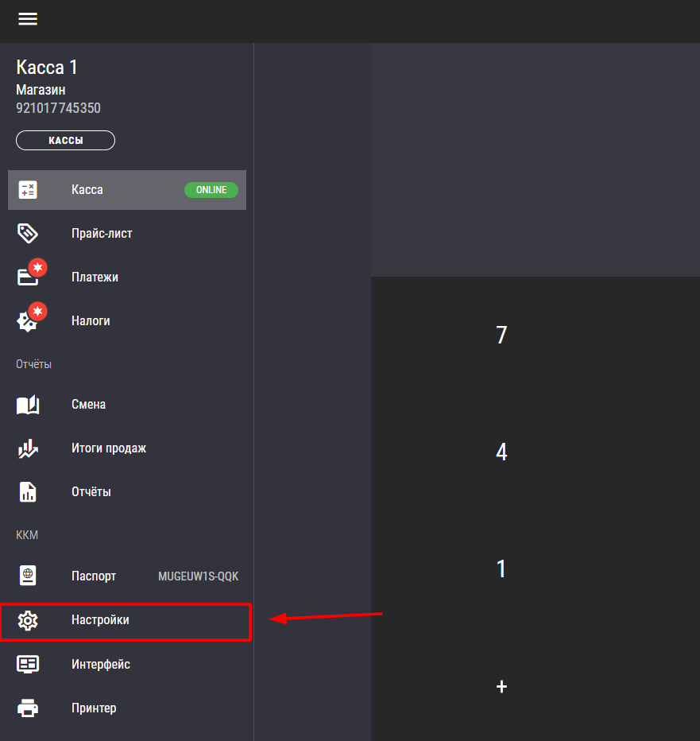The width and height of the screenshot is (700, 741).
Task: Click the Магазин store name
Action: tap(41, 90)
